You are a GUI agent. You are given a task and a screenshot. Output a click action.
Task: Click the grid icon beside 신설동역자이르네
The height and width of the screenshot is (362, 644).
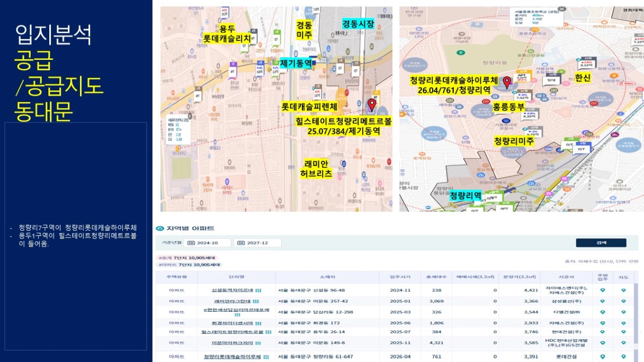pyautogui.click(x=258, y=291)
